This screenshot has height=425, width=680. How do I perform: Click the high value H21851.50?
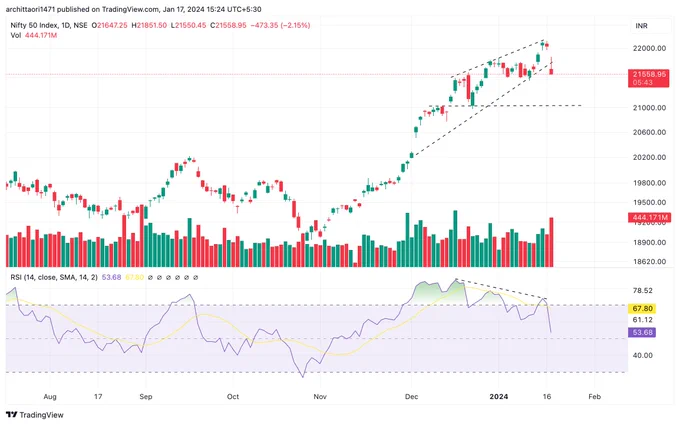click(149, 26)
